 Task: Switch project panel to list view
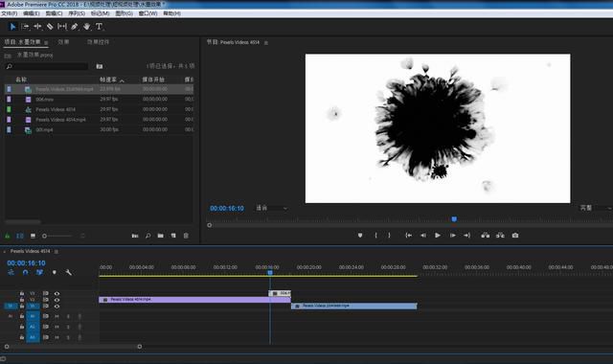(x=20, y=236)
